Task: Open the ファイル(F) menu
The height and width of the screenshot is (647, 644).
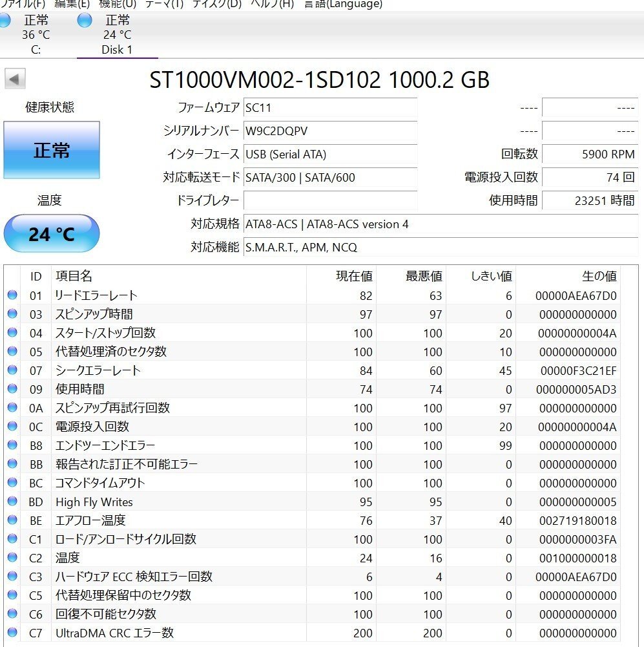Action: (21, 3)
